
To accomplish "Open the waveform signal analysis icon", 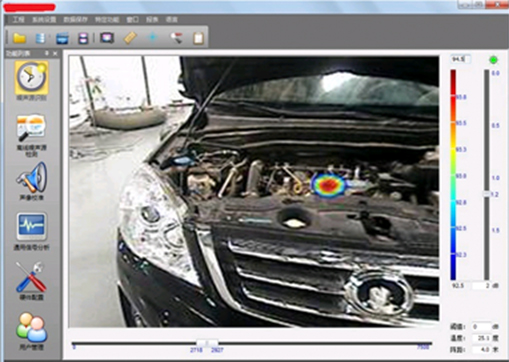I will [32, 227].
